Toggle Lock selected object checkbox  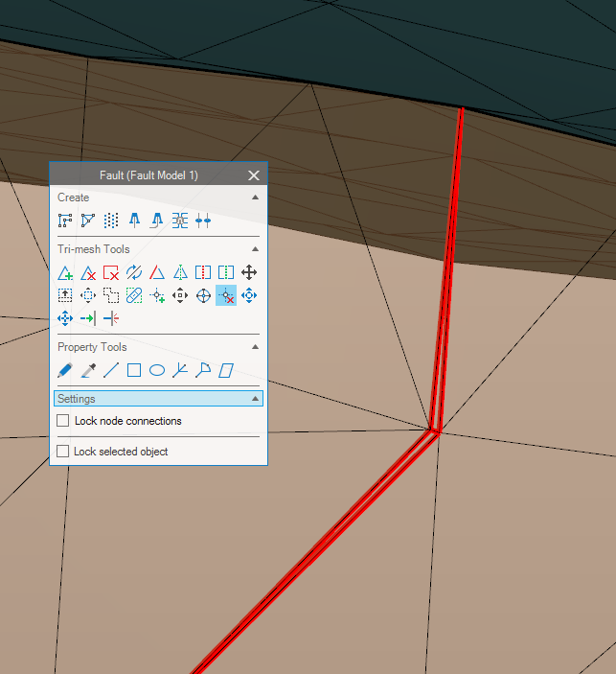[63, 452]
